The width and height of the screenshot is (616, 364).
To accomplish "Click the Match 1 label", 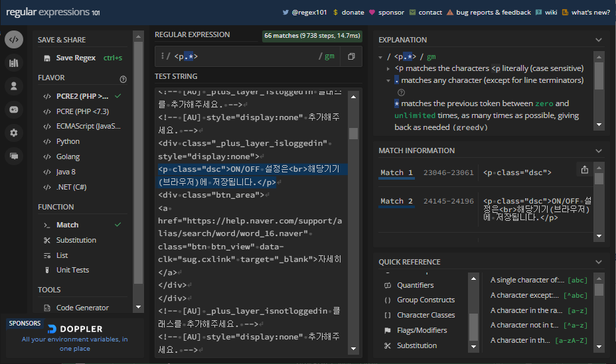I will pyautogui.click(x=396, y=172).
